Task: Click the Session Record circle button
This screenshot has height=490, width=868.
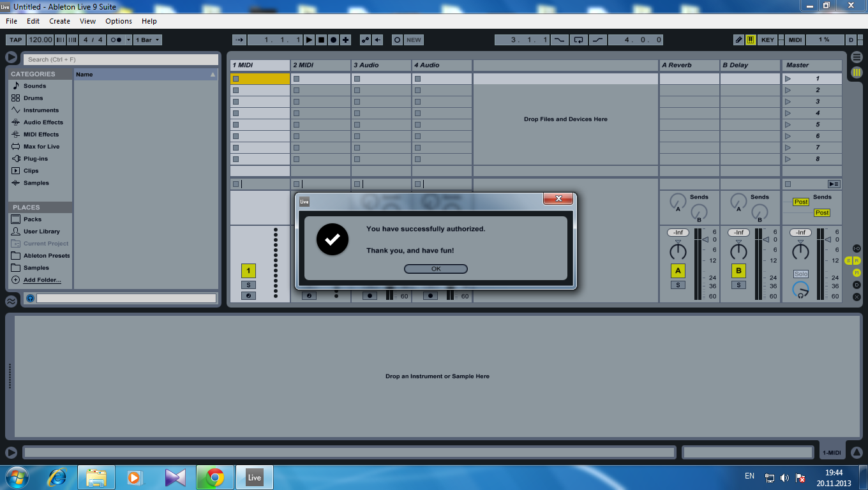Action: click(x=397, y=40)
